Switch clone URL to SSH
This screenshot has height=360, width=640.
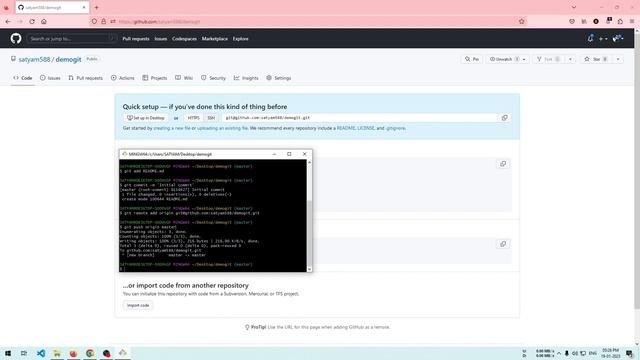point(211,118)
